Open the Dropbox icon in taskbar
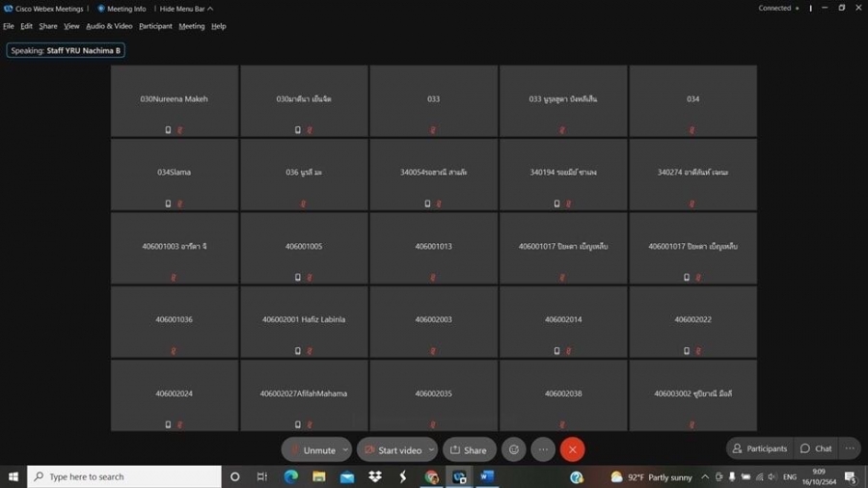Image resolution: width=868 pixels, height=488 pixels. click(x=375, y=477)
